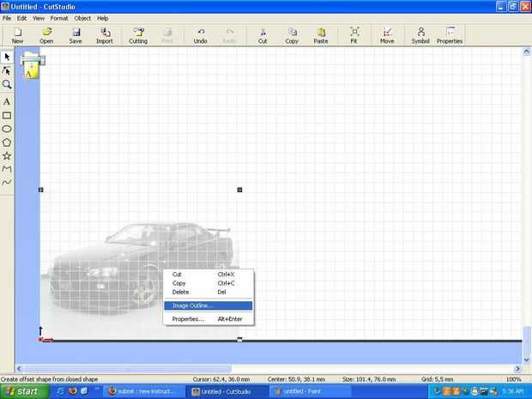This screenshot has width=532, height=399.
Task: Select the freehand curve tool
Action: 7,183
